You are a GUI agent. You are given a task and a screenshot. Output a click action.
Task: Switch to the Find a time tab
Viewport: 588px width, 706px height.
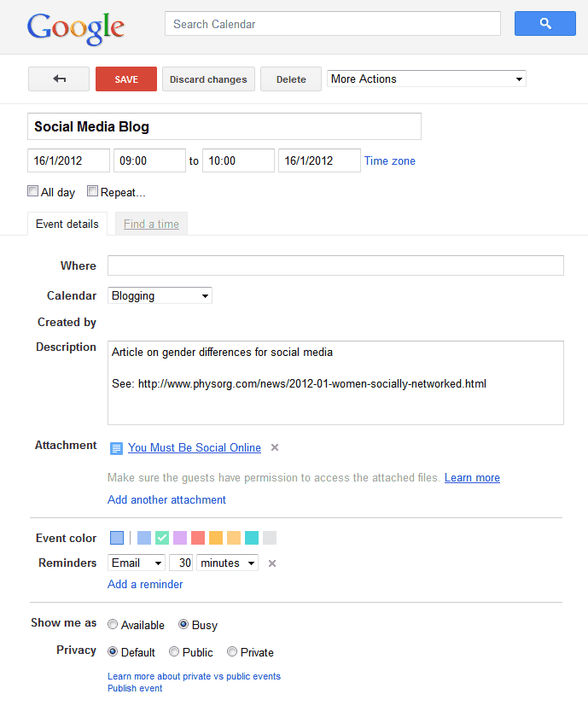(x=151, y=224)
